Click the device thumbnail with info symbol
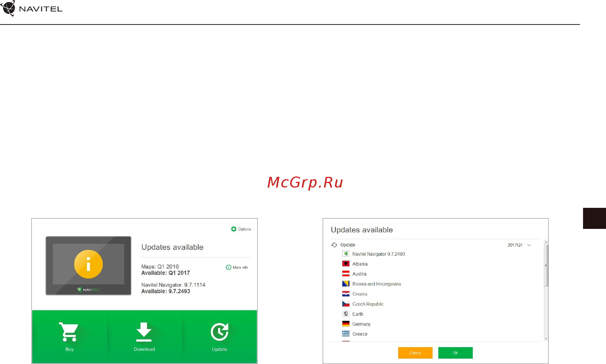 [88, 266]
